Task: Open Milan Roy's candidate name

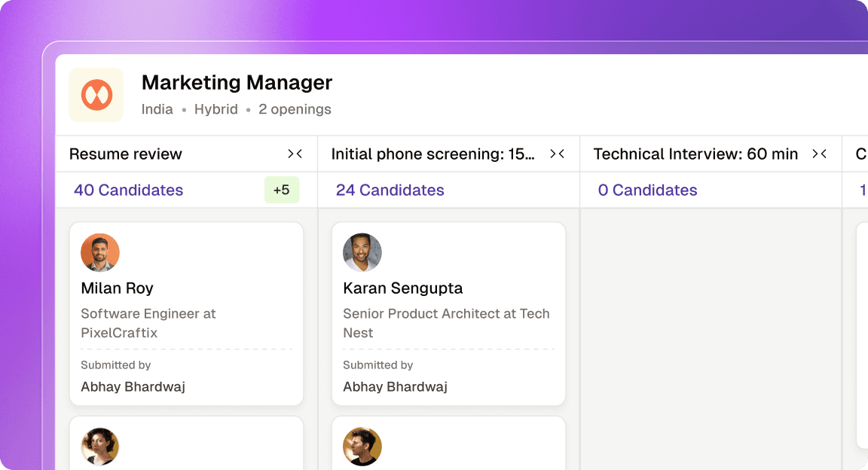Action: tap(117, 288)
